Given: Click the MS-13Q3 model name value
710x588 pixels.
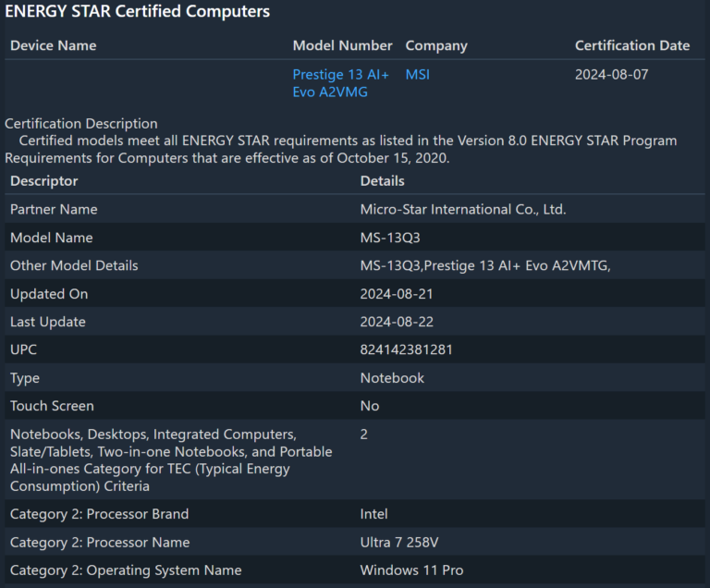Looking at the screenshot, I should click(x=390, y=238).
